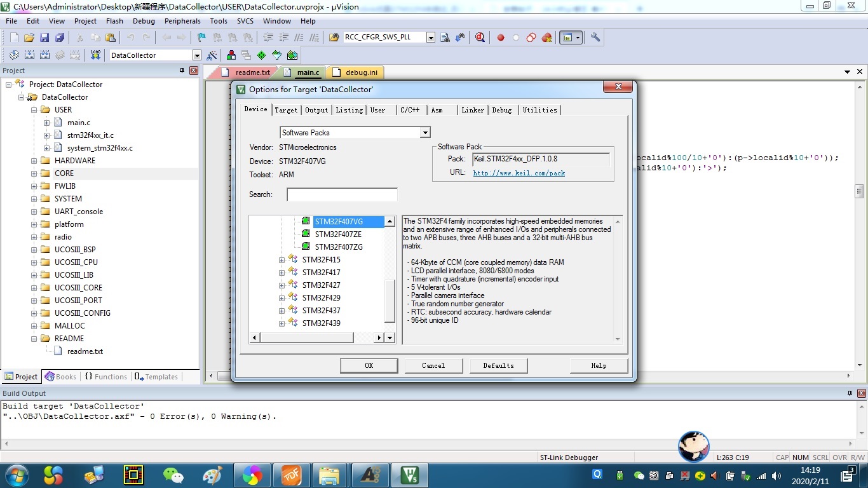Create a new file with the New icon
This screenshot has width=868, height=488.
14,37
